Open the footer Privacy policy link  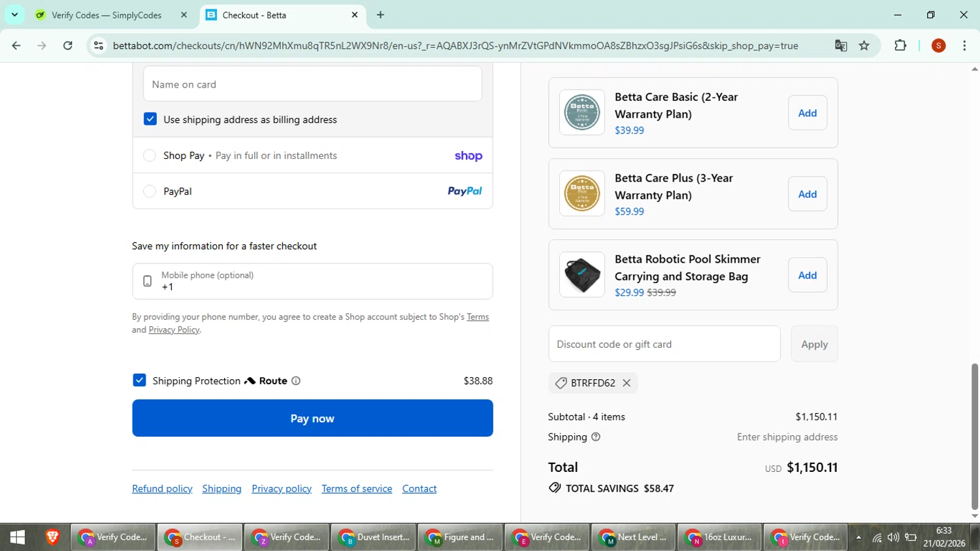pos(282,489)
